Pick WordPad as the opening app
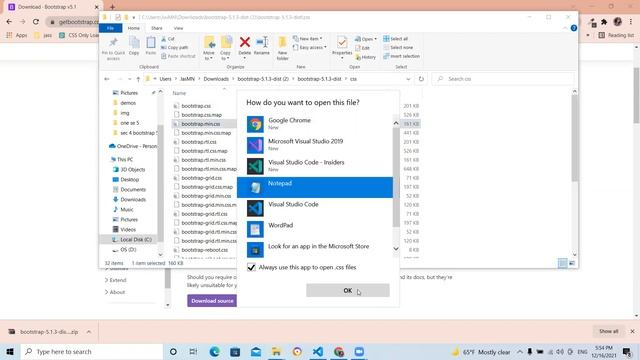This screenshot has width=640, height=360. coord(315,229)
